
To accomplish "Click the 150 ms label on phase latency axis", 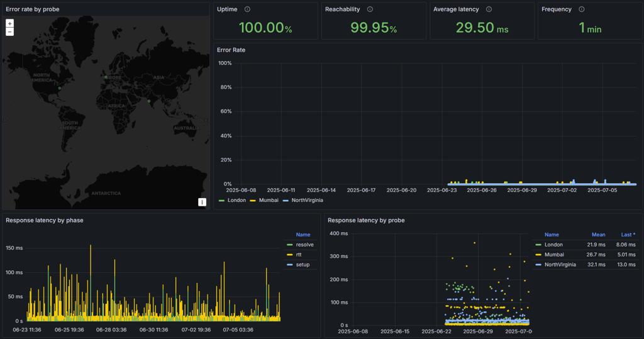I will coord(14,248).
